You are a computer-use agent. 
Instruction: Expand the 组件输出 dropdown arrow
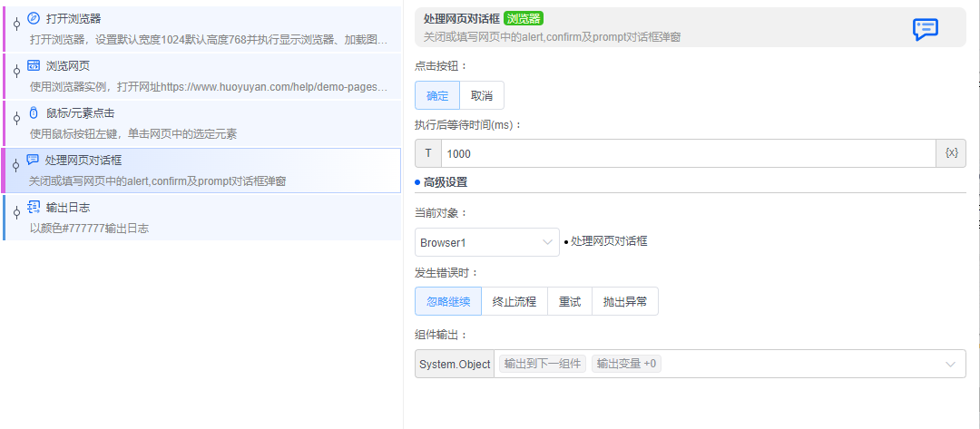(x=951, y=364)
